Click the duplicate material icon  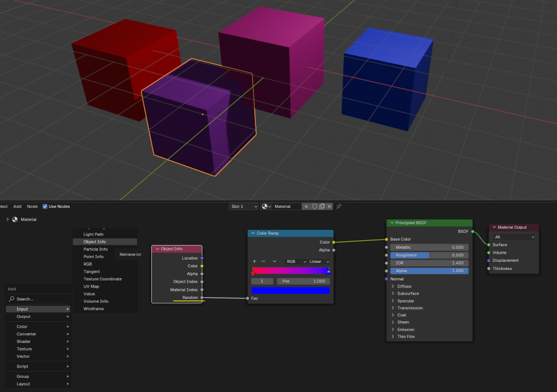click(x=322, y=206)
